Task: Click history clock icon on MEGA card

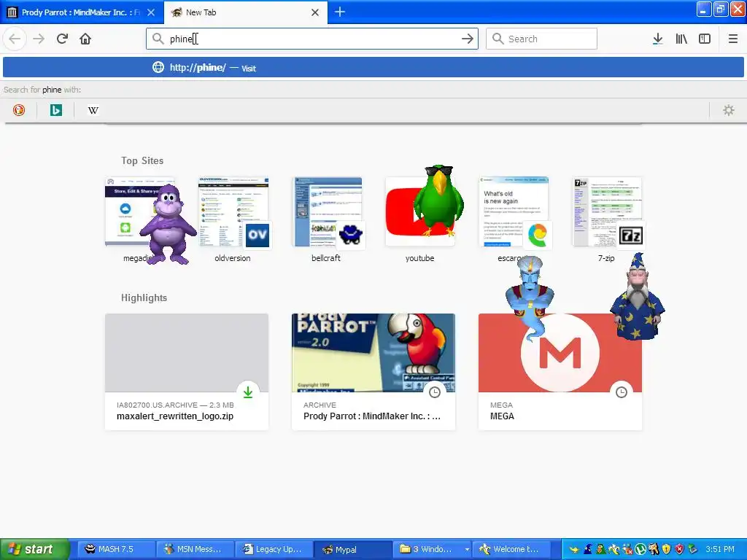Action: [x=622, y=392]
